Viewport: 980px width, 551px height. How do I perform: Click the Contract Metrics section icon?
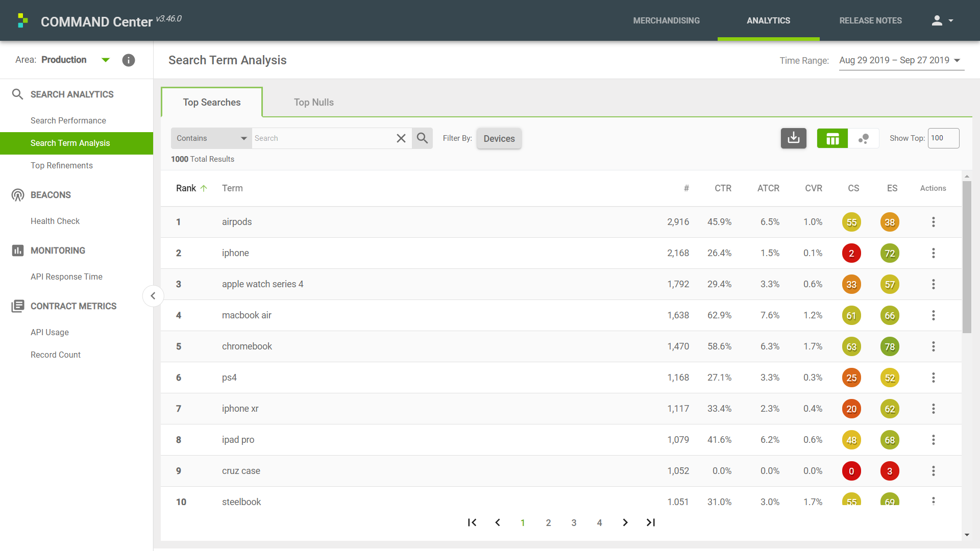point(18,306)
